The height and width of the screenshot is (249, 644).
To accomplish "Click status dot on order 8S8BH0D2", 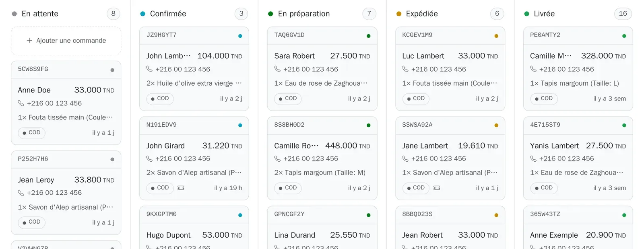I will (368, 126).
